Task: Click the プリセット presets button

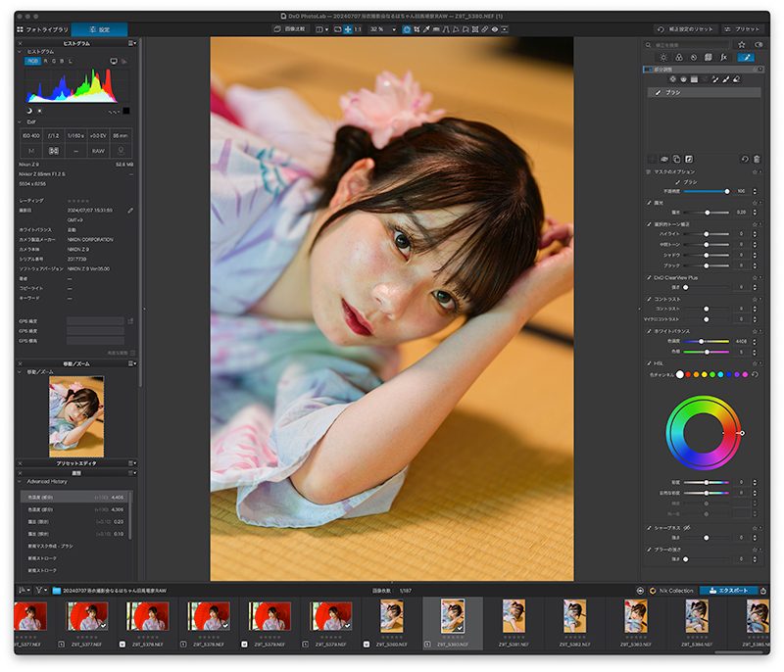Action: coord(743,29)
